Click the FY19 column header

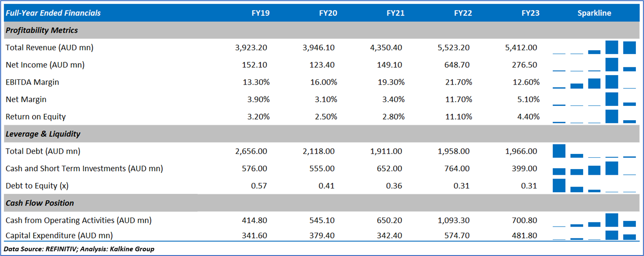click(x=260, y=13)
